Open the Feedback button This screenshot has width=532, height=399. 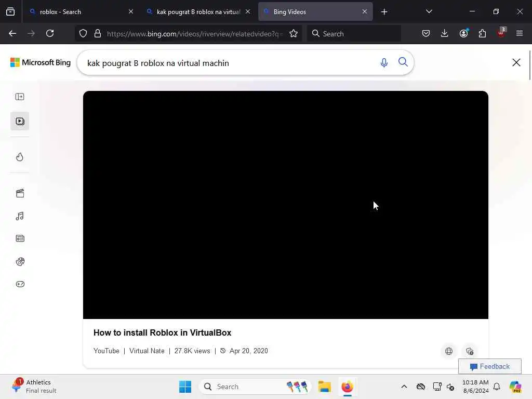[490, 366]
